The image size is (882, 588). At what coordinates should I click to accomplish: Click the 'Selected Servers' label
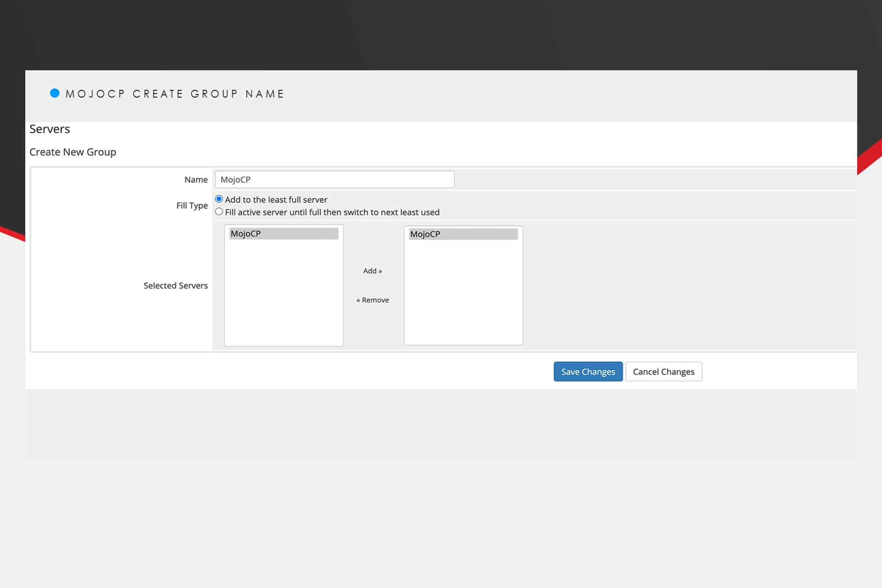pyautogui.click(x=175, y=285)
